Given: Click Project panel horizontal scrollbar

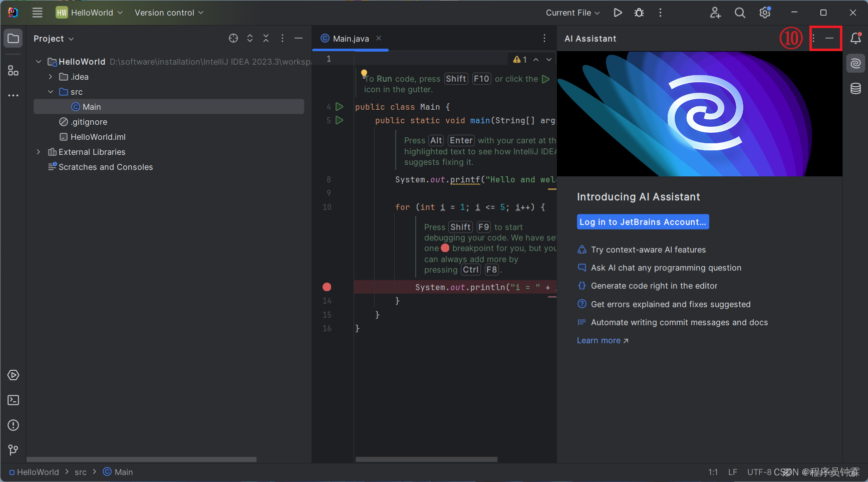Looking at the screenshot, I should coord(141,459).
